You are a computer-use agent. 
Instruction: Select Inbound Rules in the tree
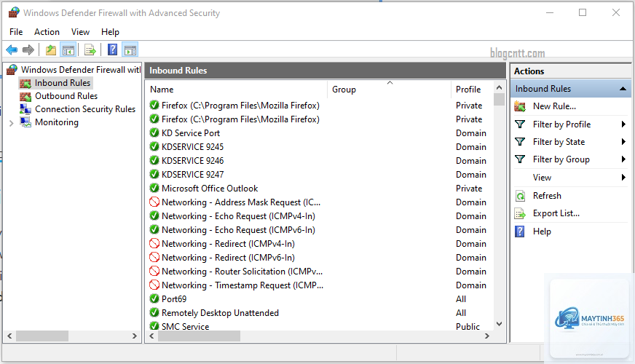(63, 83)
